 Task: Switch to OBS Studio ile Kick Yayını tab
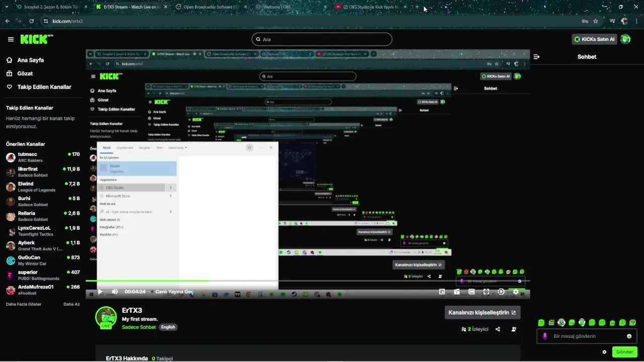[371, 7]
